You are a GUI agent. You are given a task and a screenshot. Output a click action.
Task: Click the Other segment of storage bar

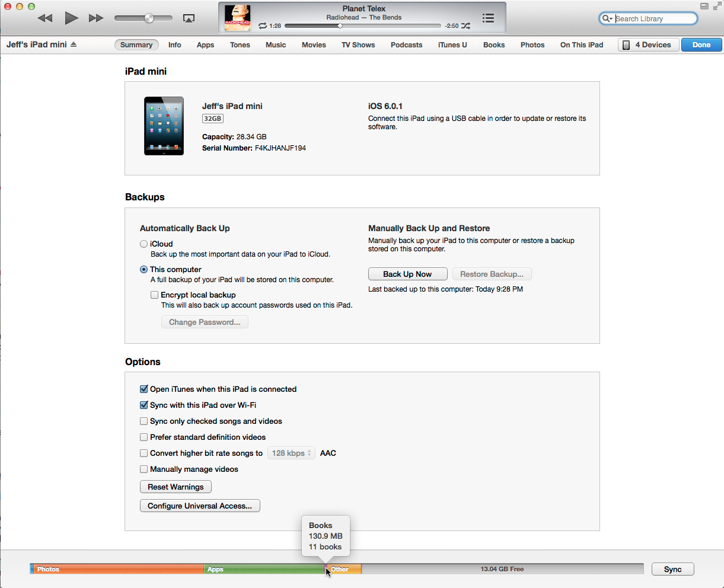click(x=345, y=569)
